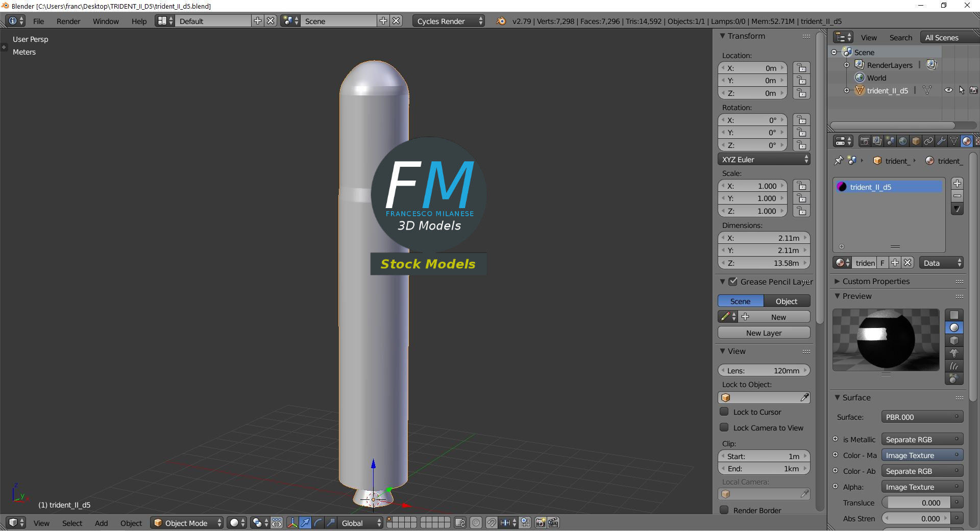Open the Render Layers properties tab
This screenshot has height=531, width=980.
877,141
